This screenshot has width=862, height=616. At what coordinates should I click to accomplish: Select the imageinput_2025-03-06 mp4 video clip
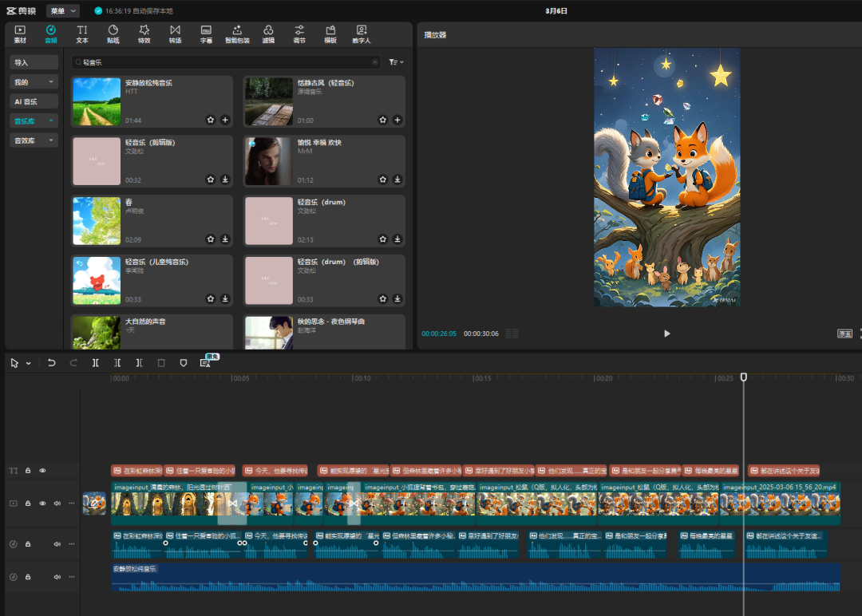780,503
